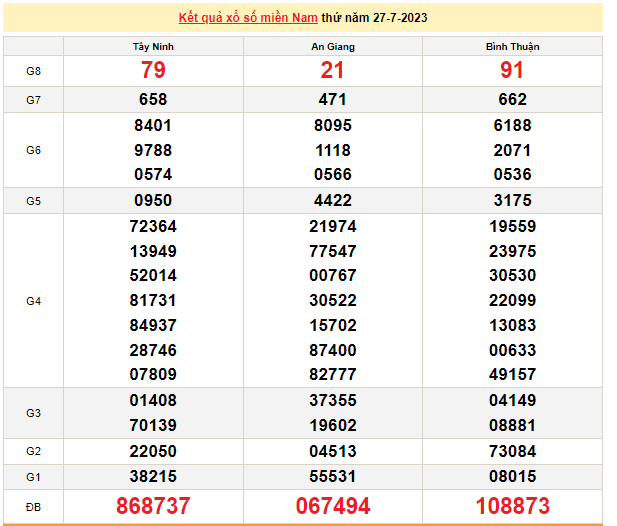Image resolution: width=617 pixels, height=526 pixels.
Task: Select Tây Ninh special prize 868737
Action: click(153, 506)
